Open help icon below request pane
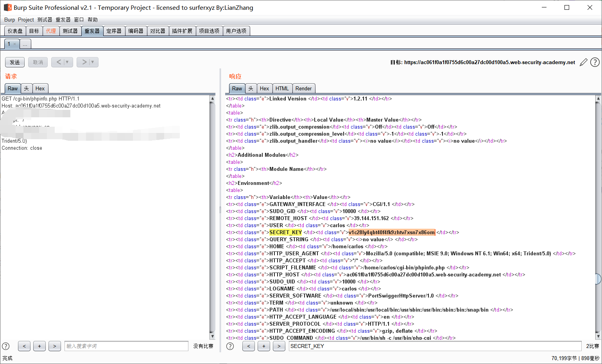The image size is (602, 364). (x=6, y=346)
